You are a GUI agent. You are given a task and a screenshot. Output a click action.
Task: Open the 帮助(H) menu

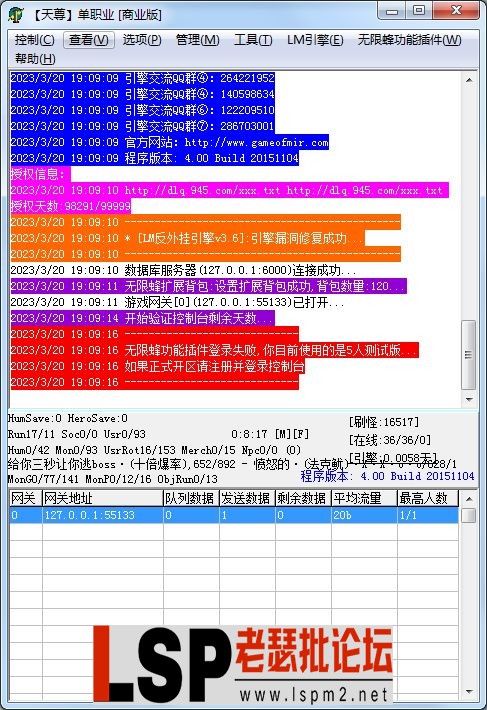point(35,58)
